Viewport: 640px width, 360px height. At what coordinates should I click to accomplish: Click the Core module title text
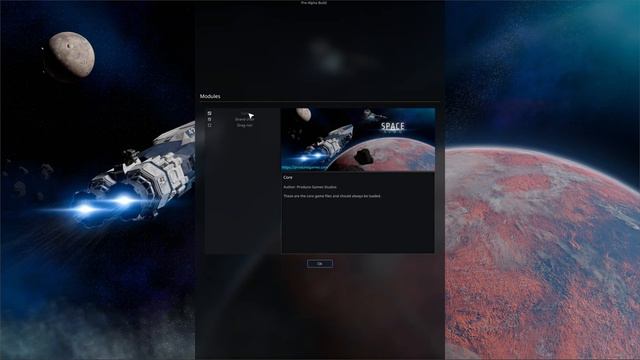[288, 178]
